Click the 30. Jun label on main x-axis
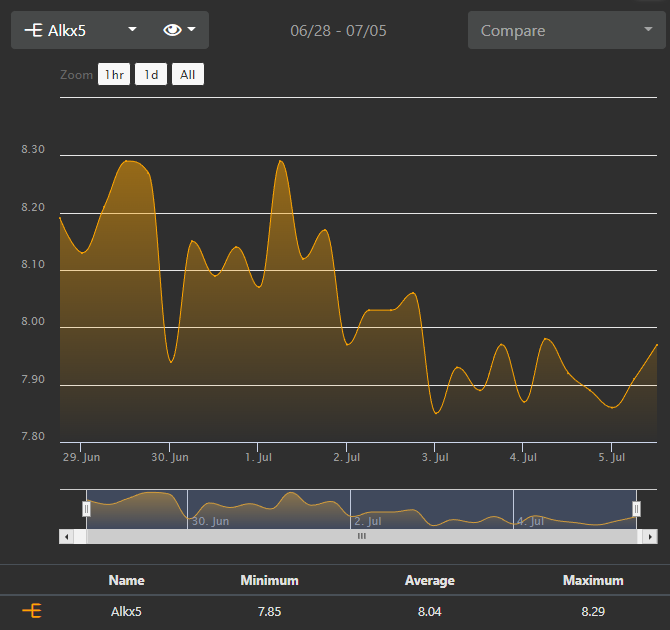 (x=170, y=457)
